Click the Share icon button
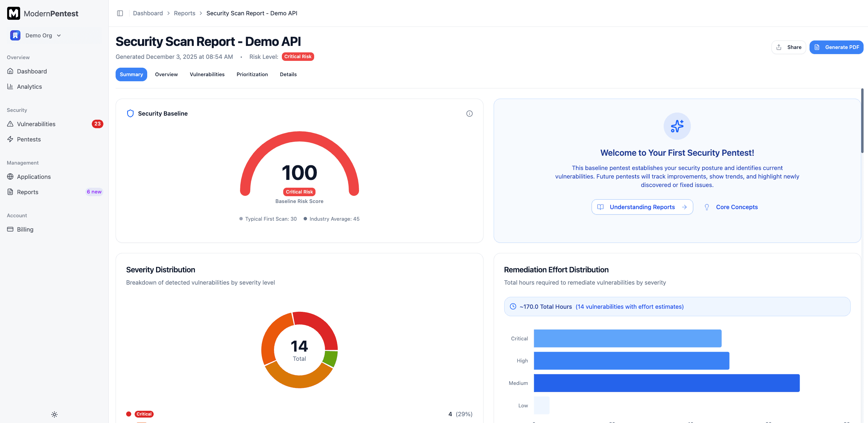 point(789,47)
